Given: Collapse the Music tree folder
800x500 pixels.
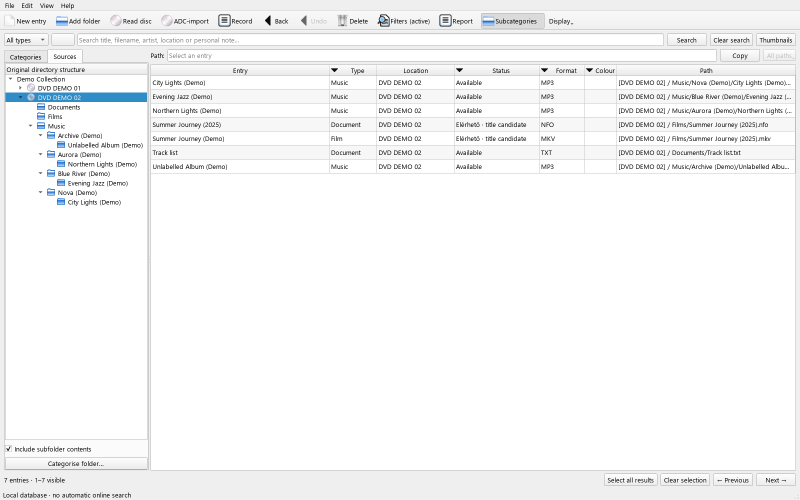Looking at the screenshot, I should point(31,126).
